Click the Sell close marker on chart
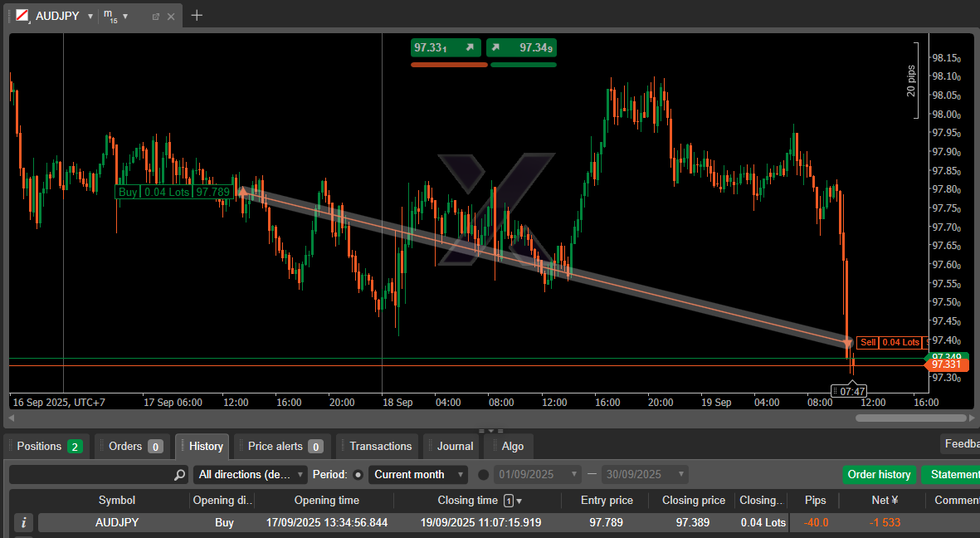Viewport: 980px width, 538px height. 848,342
